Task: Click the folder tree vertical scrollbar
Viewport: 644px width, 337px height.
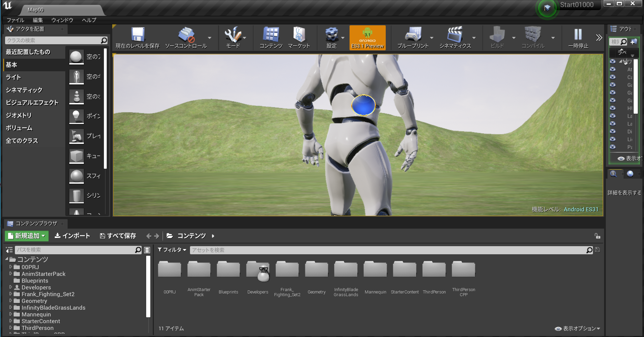Action: 148,286
